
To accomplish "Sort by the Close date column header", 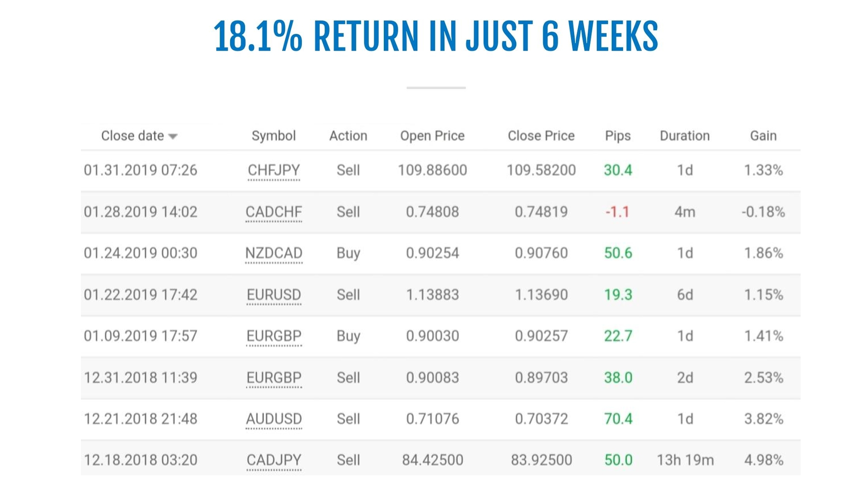I will pos(132,136).
